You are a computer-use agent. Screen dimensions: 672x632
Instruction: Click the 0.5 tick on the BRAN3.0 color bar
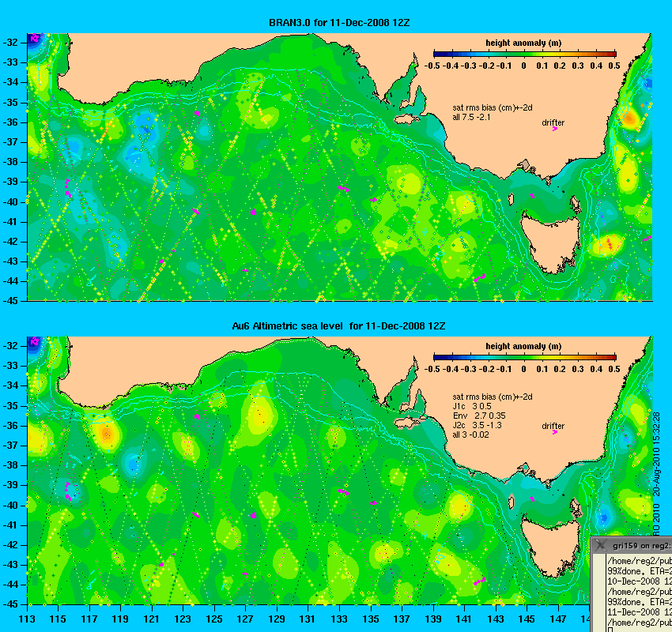(x=614, y=66)
